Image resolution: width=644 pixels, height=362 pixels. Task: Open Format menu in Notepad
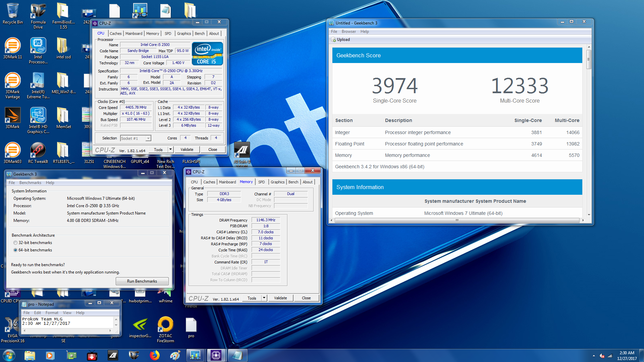pos(52,313)
